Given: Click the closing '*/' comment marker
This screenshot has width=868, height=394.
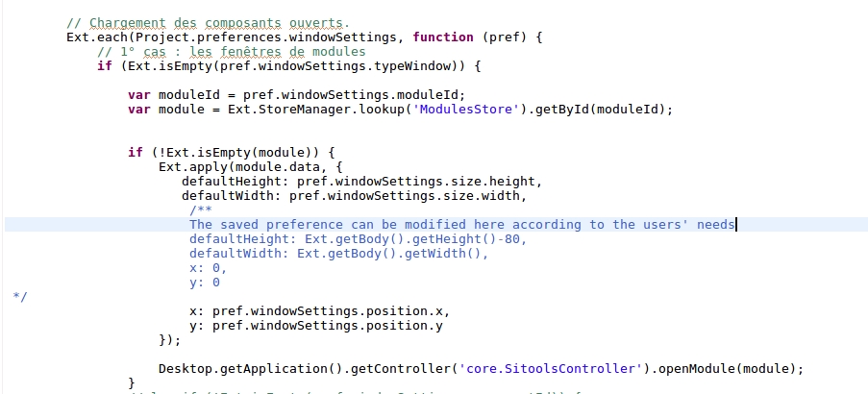Looking at the screenshot, I should (19, 297).
